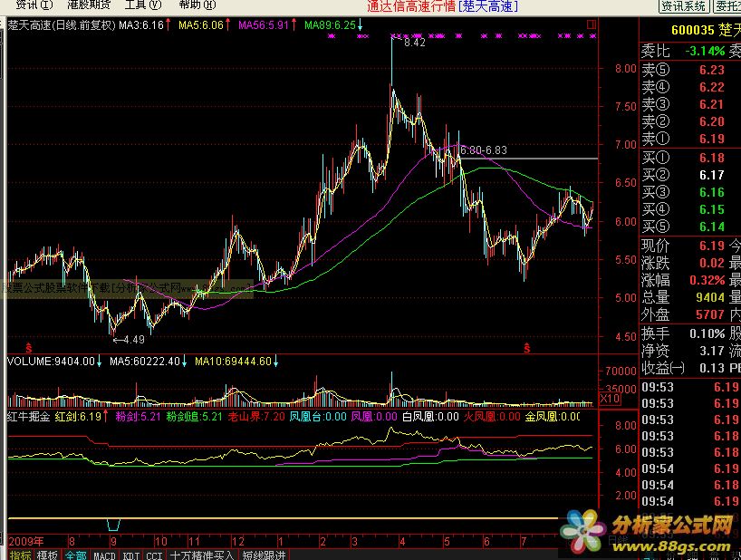Click the chart title 楚天高速(日线.前复权)
741x560 pixels.
62,25
